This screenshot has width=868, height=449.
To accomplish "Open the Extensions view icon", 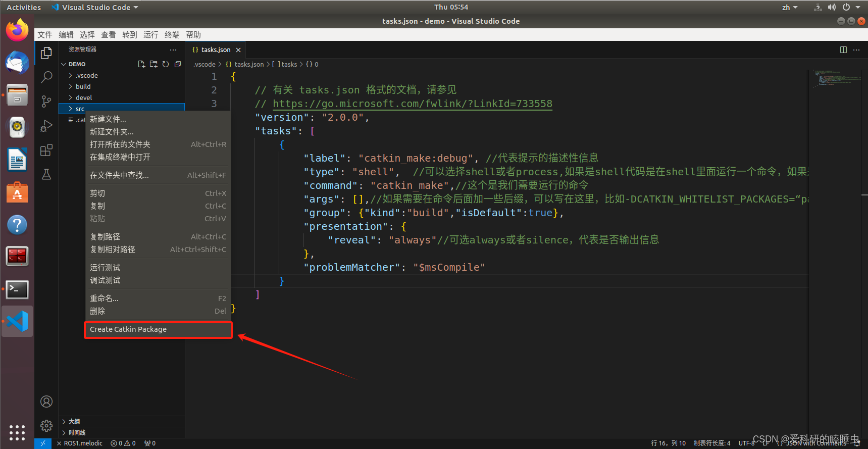I will tap(46, 150).
